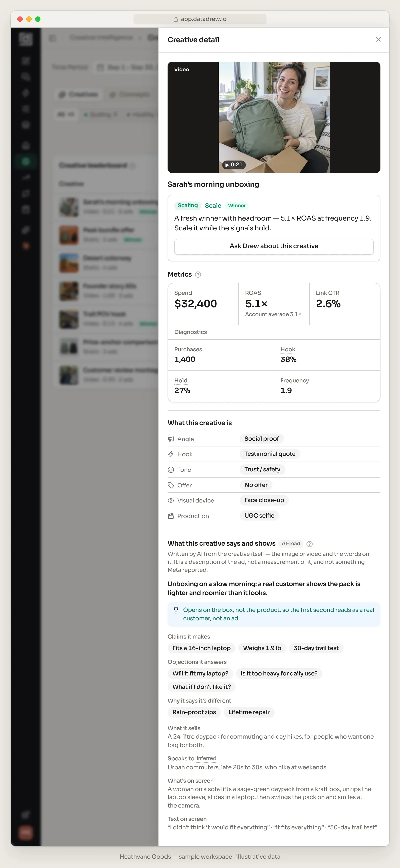
Task: Click the Metrics help question-mark icon
Action: point(198,275)
